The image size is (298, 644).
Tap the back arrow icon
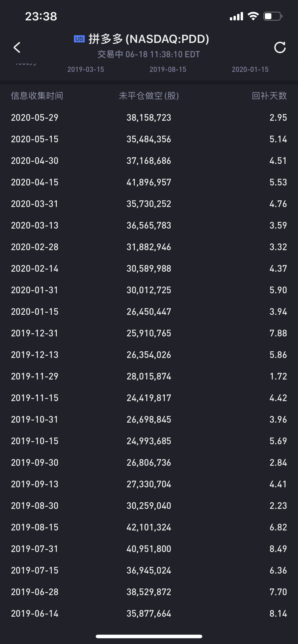pos(17,47)
